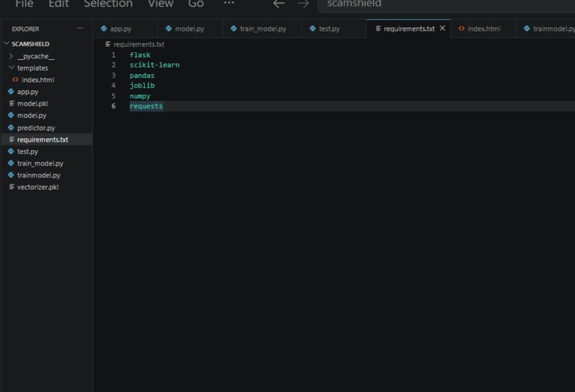Open app.py in Explorer tree
The width and height of the screenshot is (575, 392).
[x=46, y=92]
